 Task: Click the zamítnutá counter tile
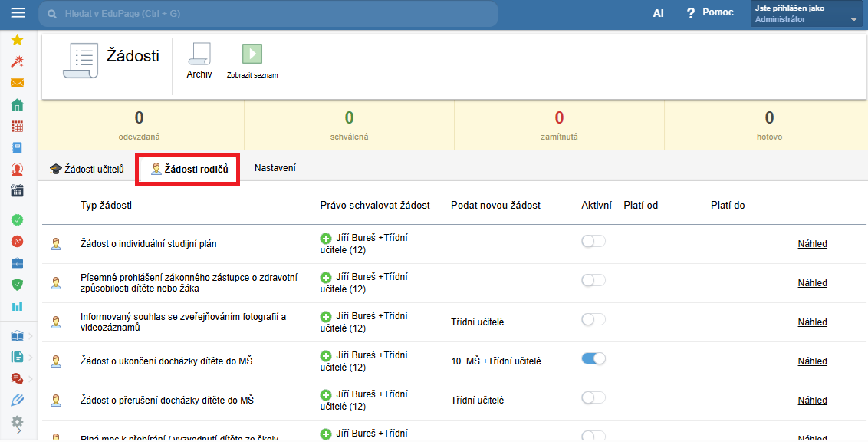click(559, 126)
